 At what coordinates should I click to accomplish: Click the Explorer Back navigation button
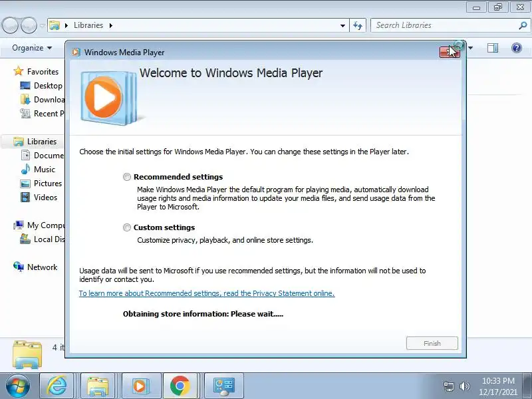coord(10,25)
